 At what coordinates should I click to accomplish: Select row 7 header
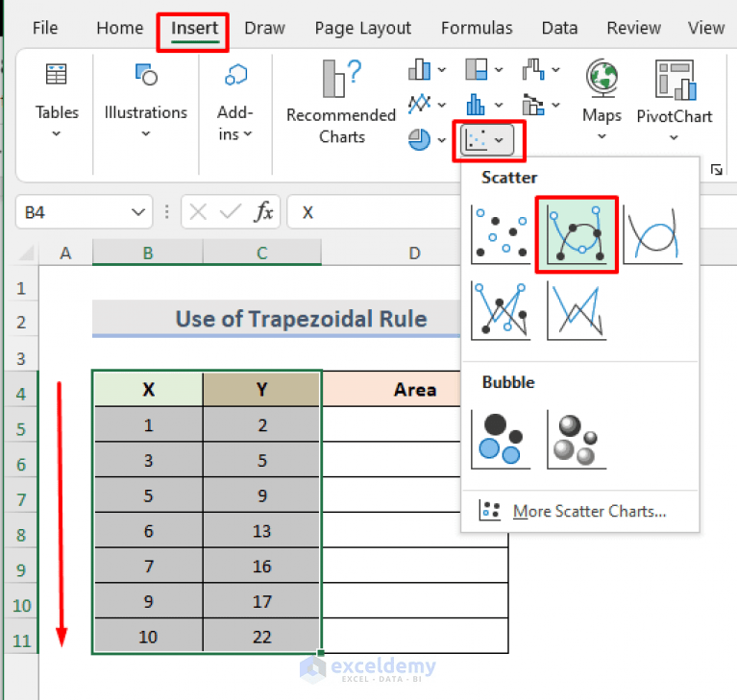pyautogui.click(x=21, y=500)
